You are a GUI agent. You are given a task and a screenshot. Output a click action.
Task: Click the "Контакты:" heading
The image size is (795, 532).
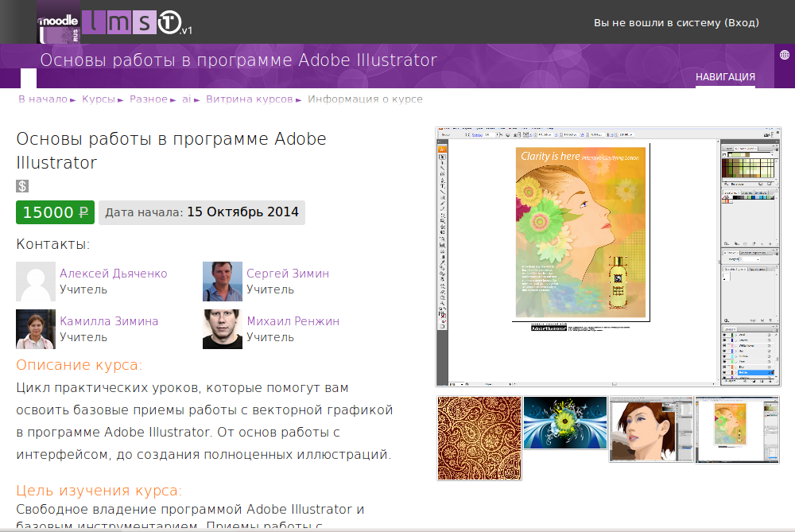coord(52,244)
